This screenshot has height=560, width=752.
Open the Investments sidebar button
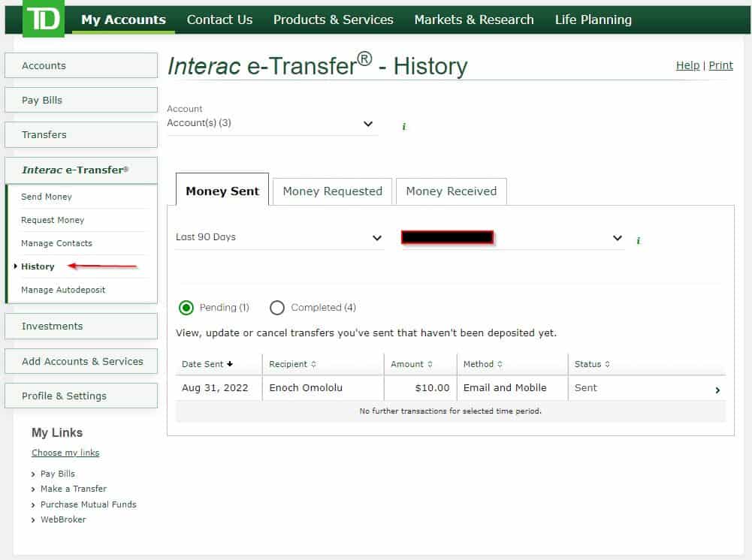tap(81, 327)
